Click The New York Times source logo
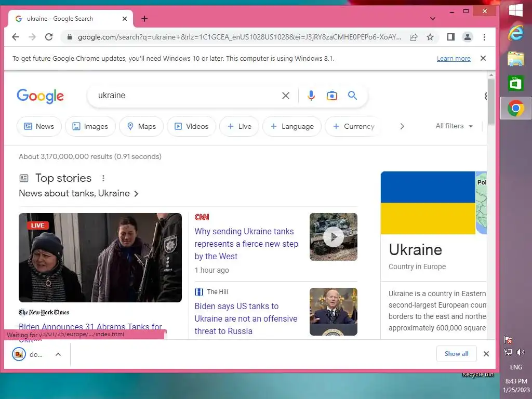 [44, 312]
